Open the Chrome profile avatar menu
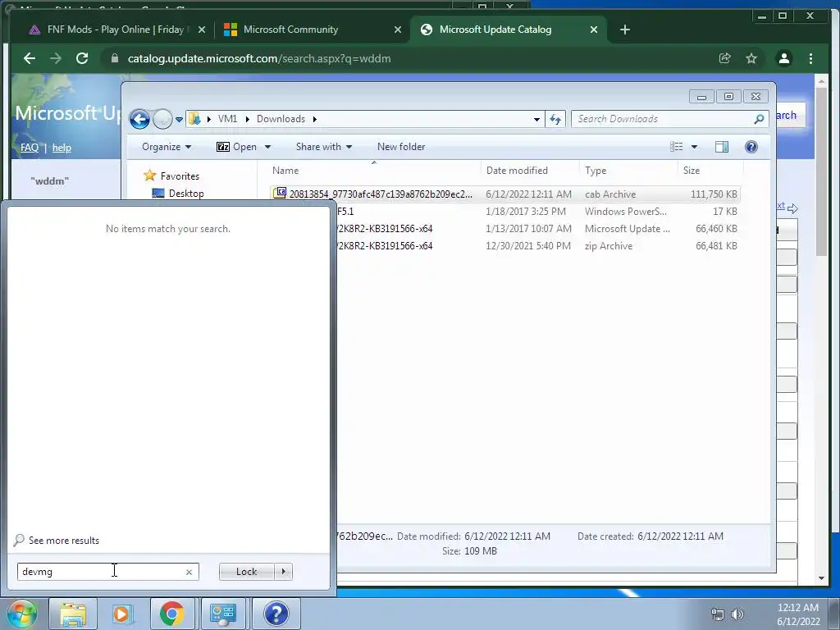 tap(783, 58)
